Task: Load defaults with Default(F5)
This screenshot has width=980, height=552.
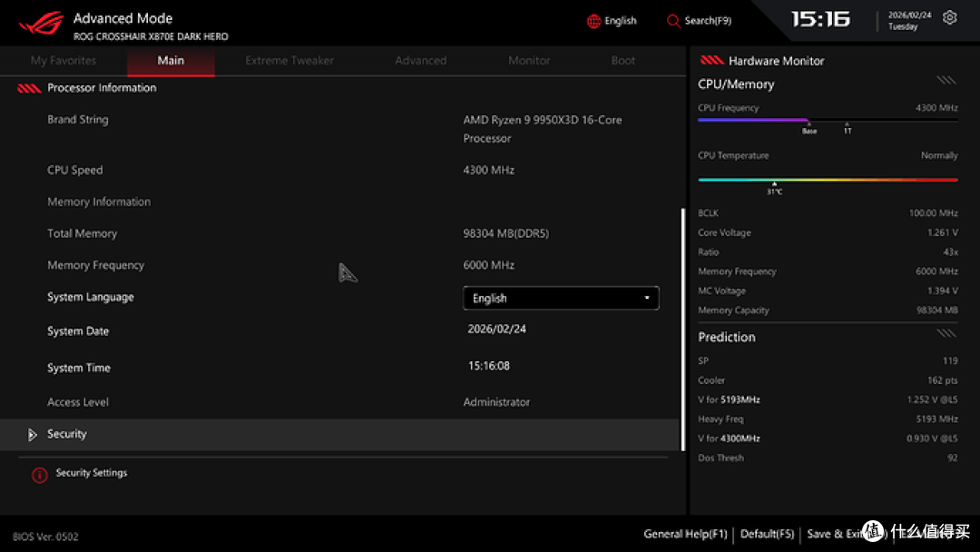Action: click(x=767, y=534)
